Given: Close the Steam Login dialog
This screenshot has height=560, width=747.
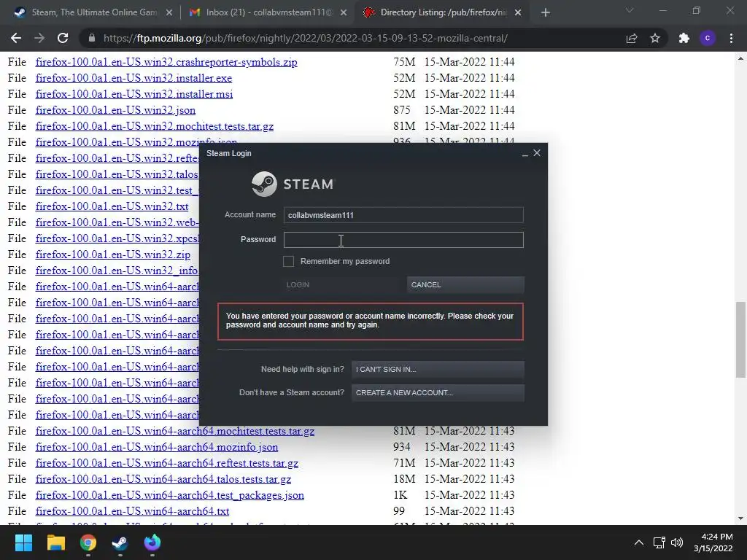Looking at the screenshot, I should [537, 153].
